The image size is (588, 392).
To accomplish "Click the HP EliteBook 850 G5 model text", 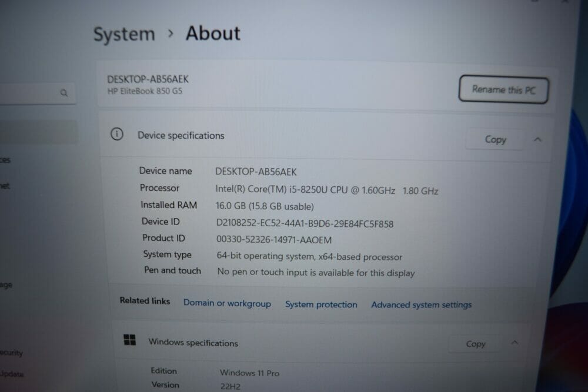I will 145,91.
